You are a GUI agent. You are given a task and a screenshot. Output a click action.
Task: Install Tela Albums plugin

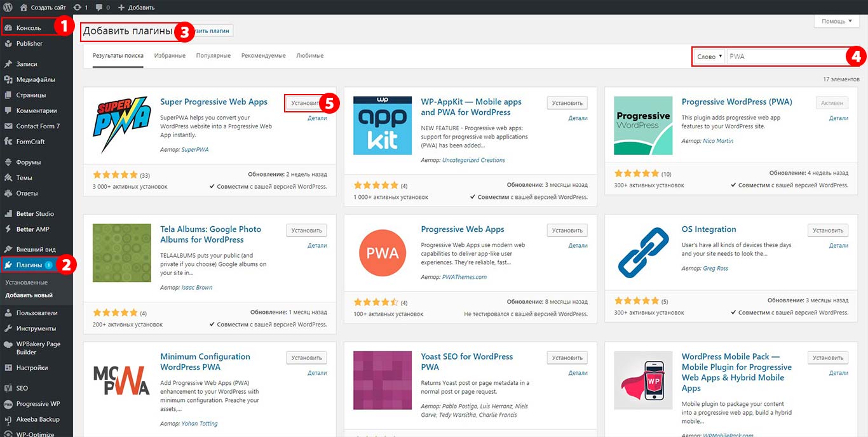(306, 231)
